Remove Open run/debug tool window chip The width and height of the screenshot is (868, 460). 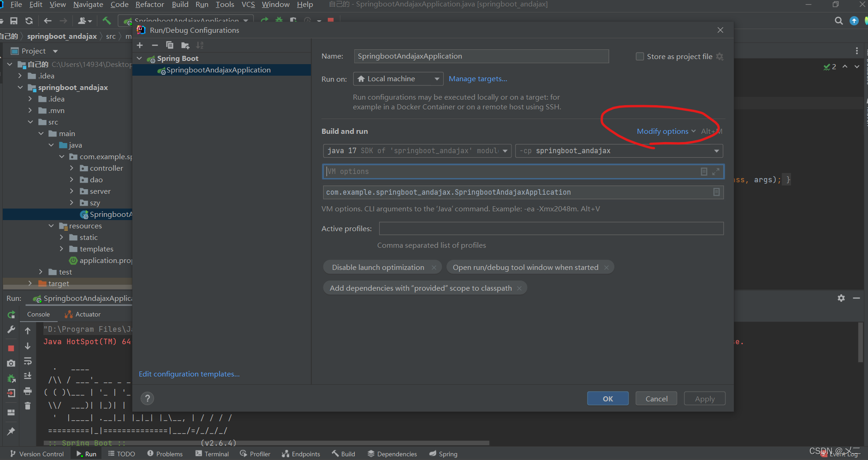(606, 268)
